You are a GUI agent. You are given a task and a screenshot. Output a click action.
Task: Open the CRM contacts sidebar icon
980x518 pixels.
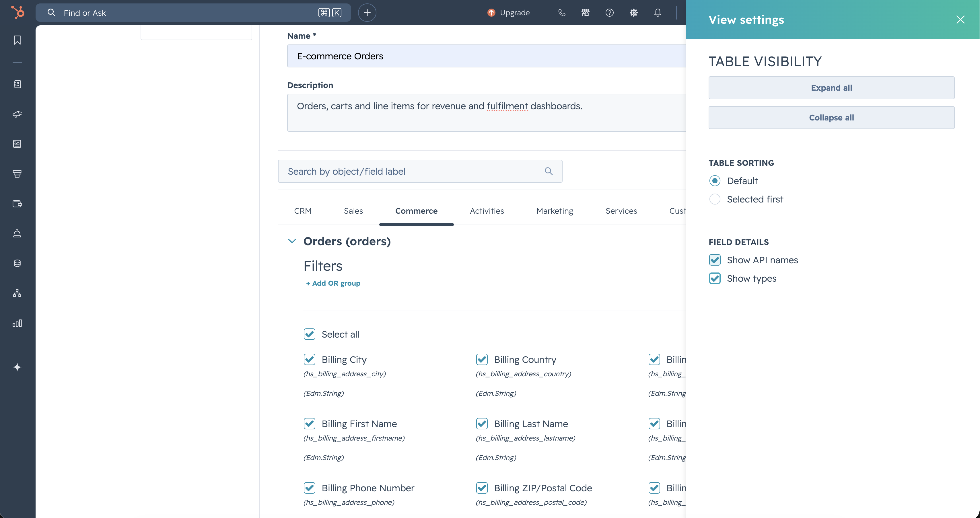coord(17,84)
